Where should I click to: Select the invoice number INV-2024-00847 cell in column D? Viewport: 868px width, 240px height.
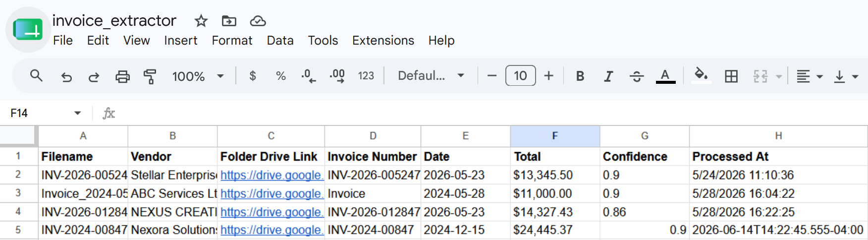point(373,230)
